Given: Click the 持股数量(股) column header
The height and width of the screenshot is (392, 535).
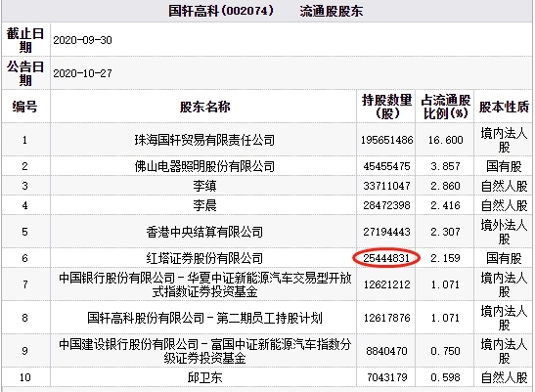Looking at the screenshot, I should (386, 107).
